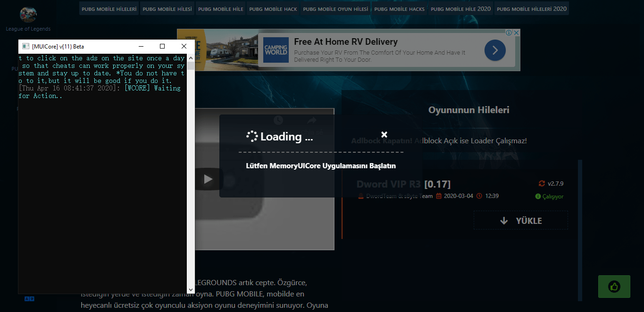Click the DwordTeam & sByte Team author text

pyautogui.click(x=399, y=196)
